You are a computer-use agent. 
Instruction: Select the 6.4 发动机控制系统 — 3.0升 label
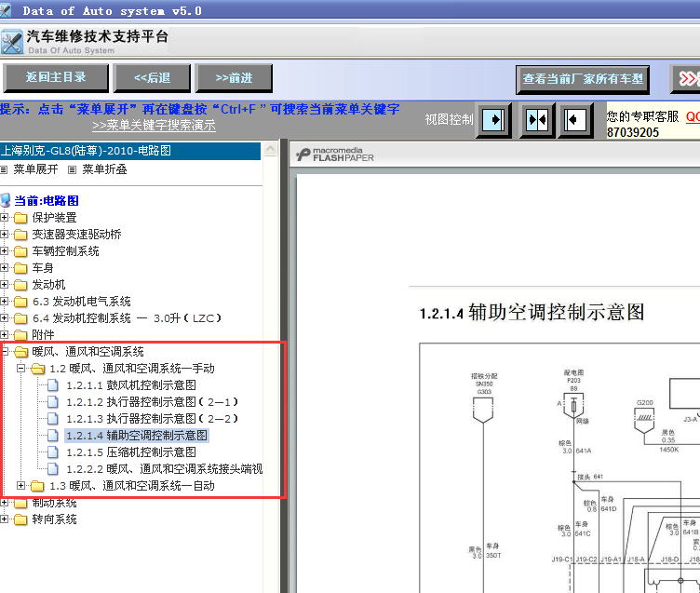tap(127, 318)
